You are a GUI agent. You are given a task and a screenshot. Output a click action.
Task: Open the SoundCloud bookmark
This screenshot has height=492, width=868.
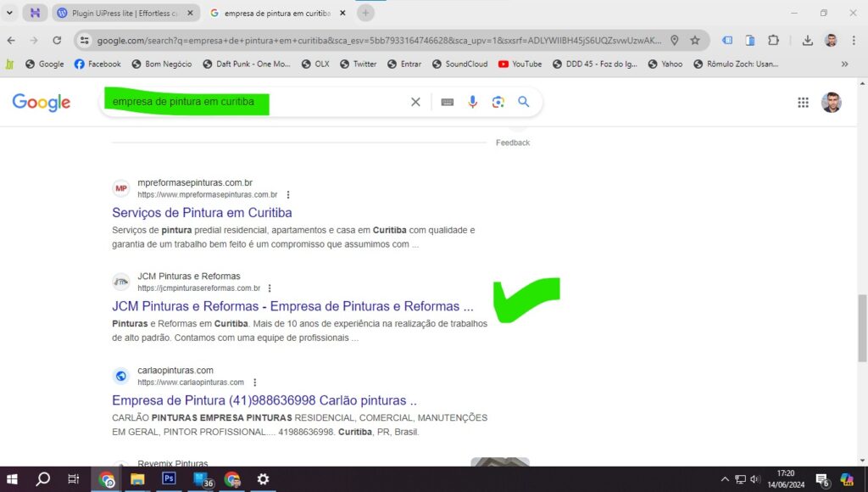coord(460,64)
